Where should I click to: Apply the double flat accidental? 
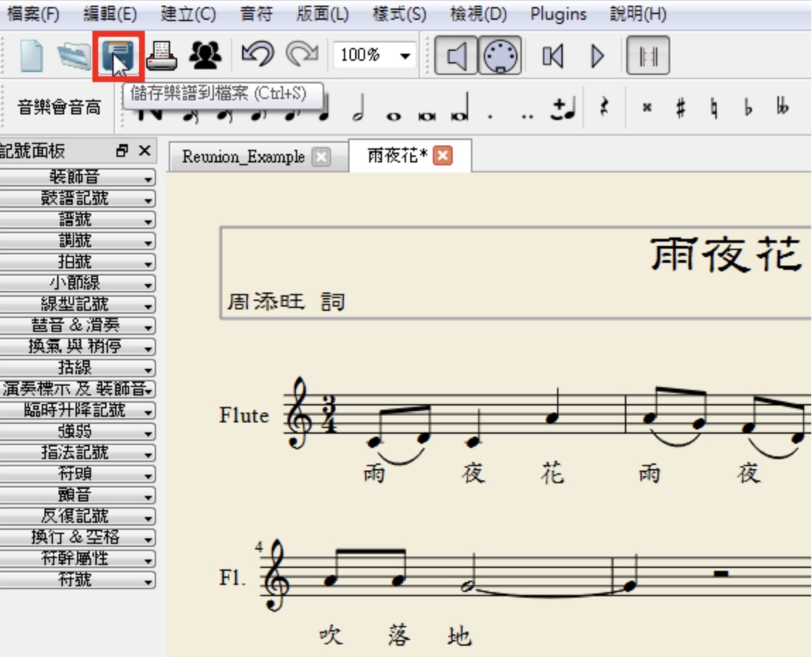click(x=782, y=107)
